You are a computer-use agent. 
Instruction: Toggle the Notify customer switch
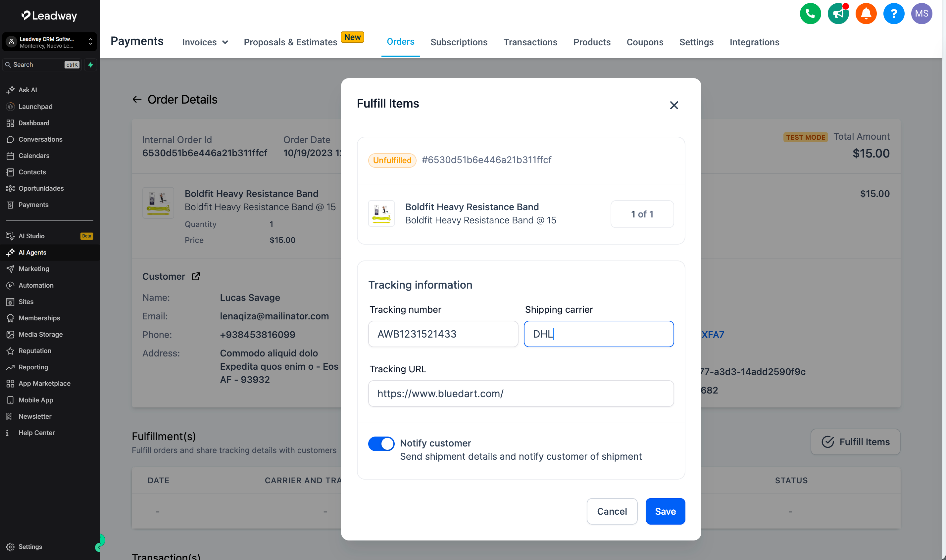(381, 444)
